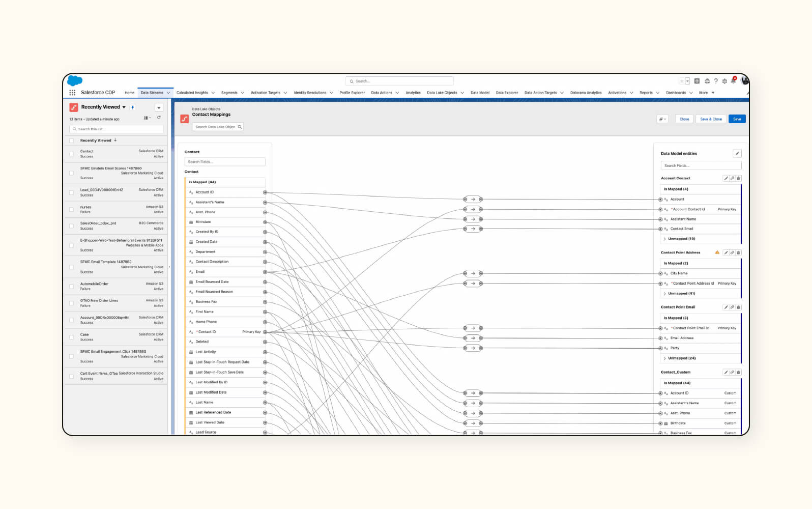This screenshot has height=509, width=812.
Task: Open the list display options icon
Action: [147, 118]
